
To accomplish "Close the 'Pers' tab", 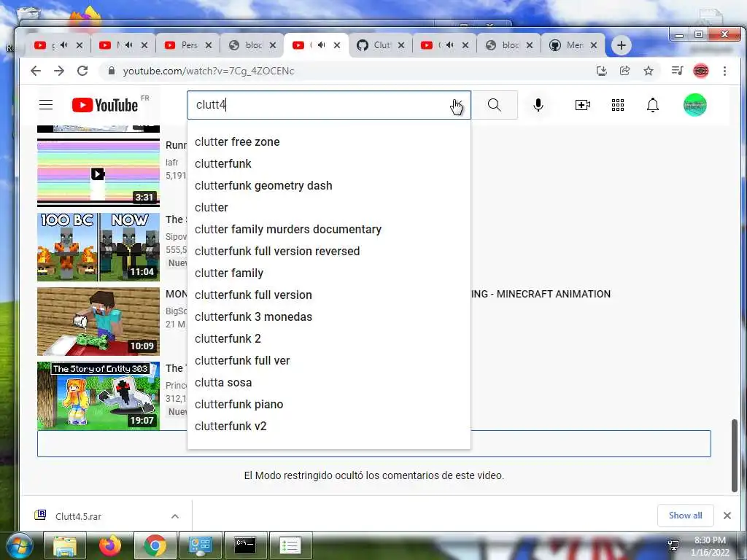I will point(208,45).
